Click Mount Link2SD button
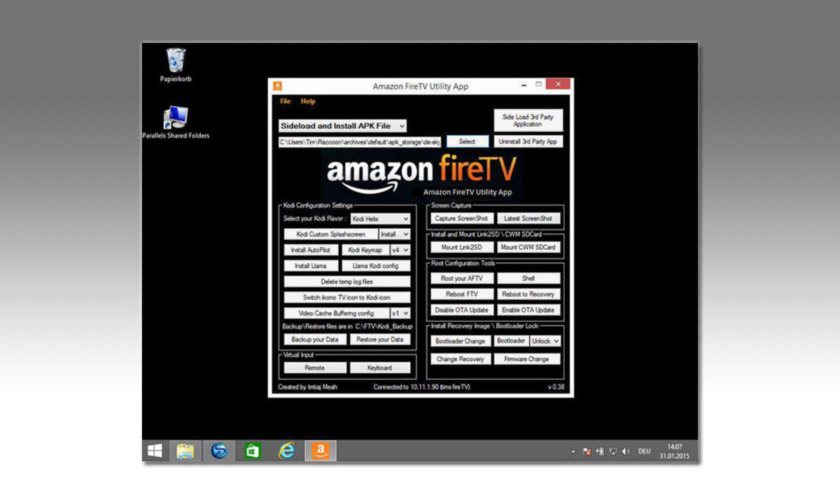 462,247
